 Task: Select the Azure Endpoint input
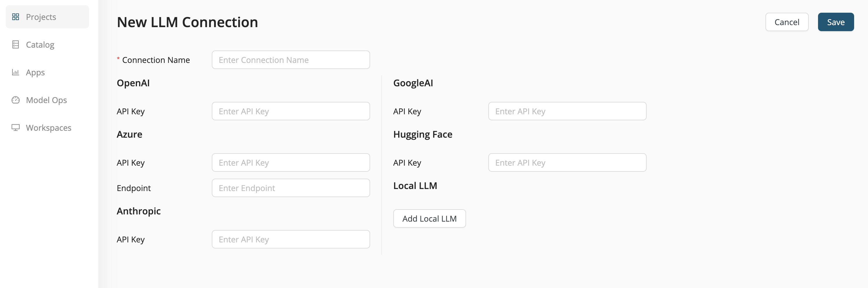291,188
